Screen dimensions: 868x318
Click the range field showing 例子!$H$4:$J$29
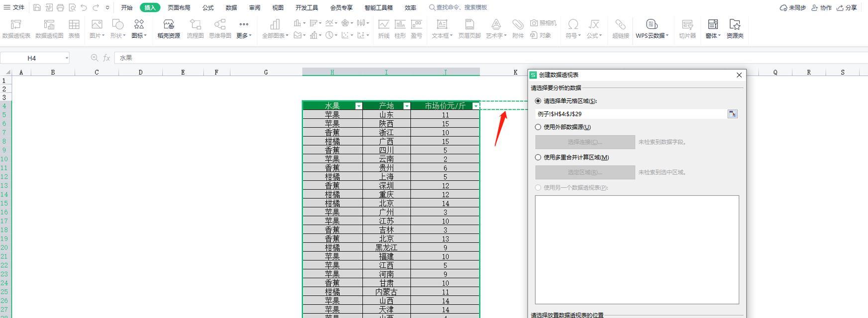631,114
